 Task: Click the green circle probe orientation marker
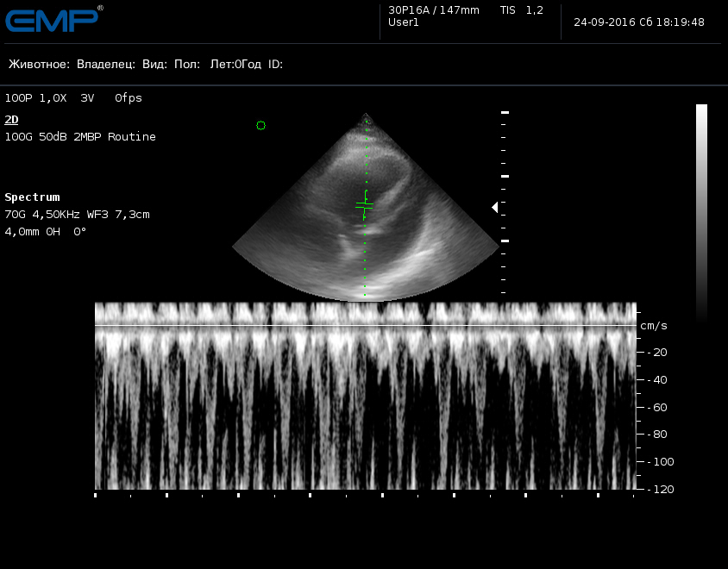[x=261, y=125]
